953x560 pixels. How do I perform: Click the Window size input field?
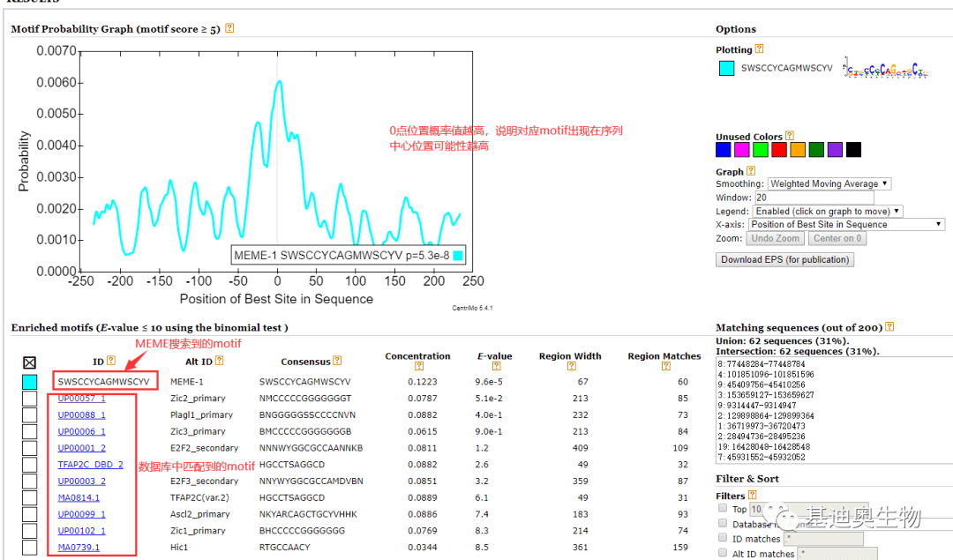click(814, 198)
